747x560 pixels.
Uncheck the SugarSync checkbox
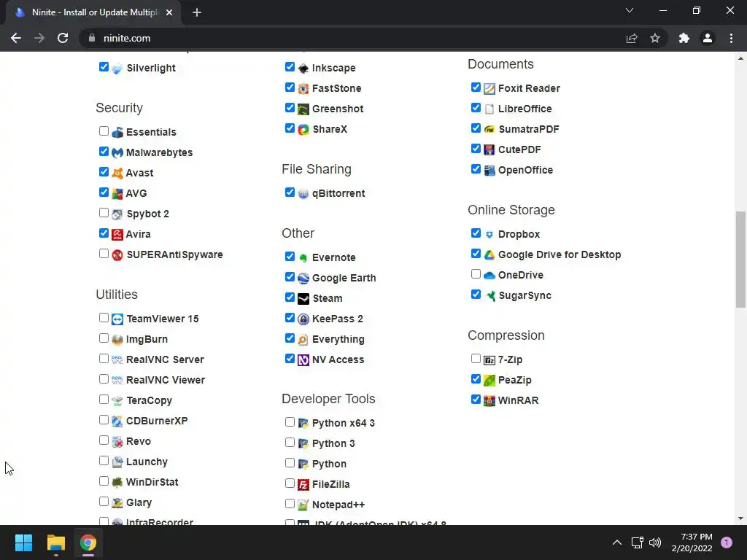476,295
